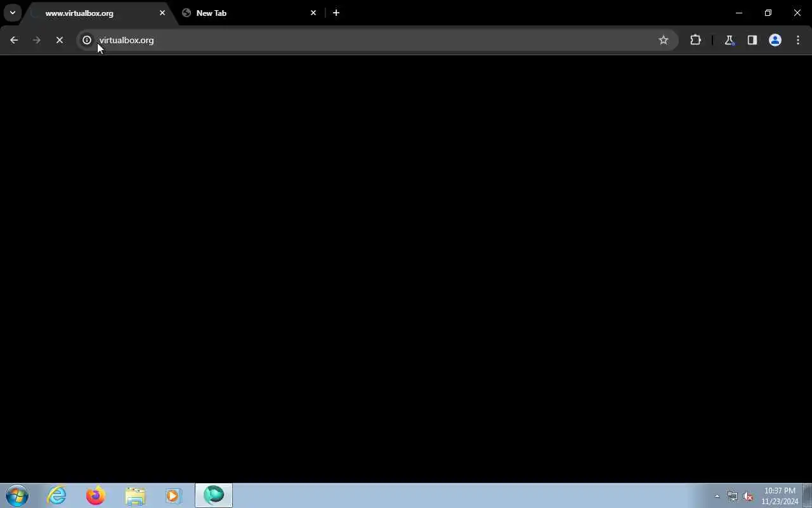Launch Firefox from the taskbar

point(96,495)
